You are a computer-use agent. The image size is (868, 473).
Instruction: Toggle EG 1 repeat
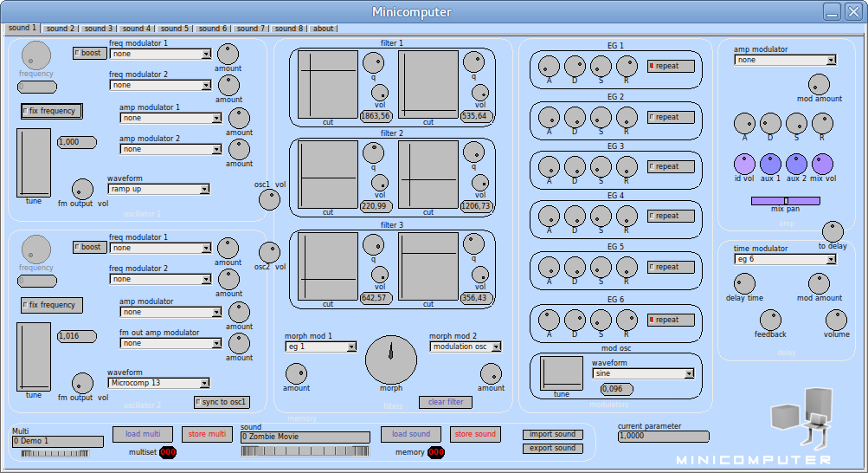coord(671,66)
